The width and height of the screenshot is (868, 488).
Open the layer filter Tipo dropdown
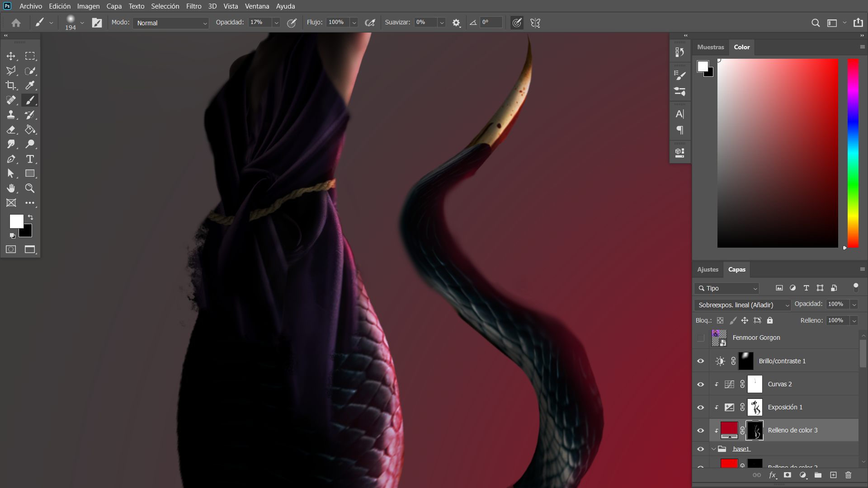tap(726, 288)
